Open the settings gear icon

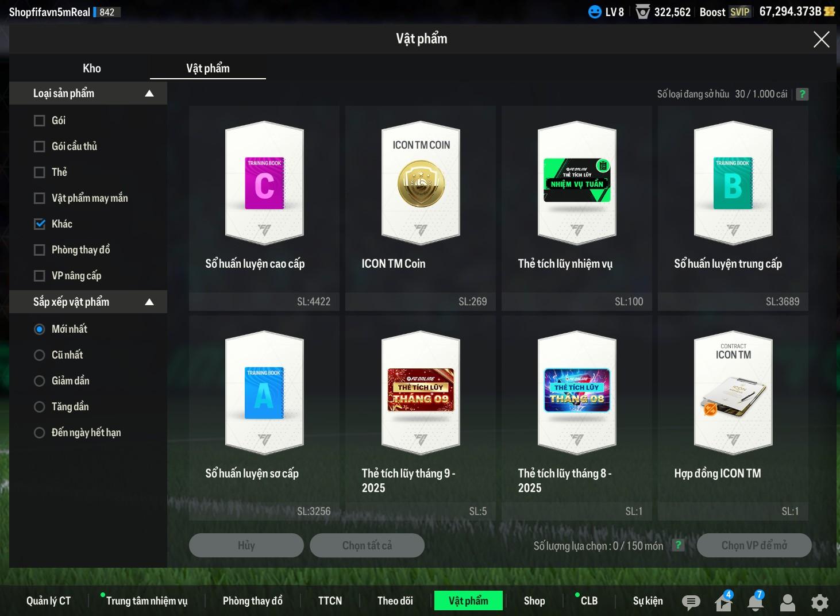[x=819, y=602]
